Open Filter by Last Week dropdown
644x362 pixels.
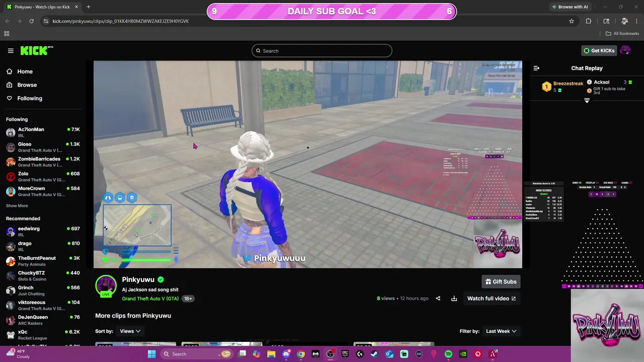coord(501,331)
